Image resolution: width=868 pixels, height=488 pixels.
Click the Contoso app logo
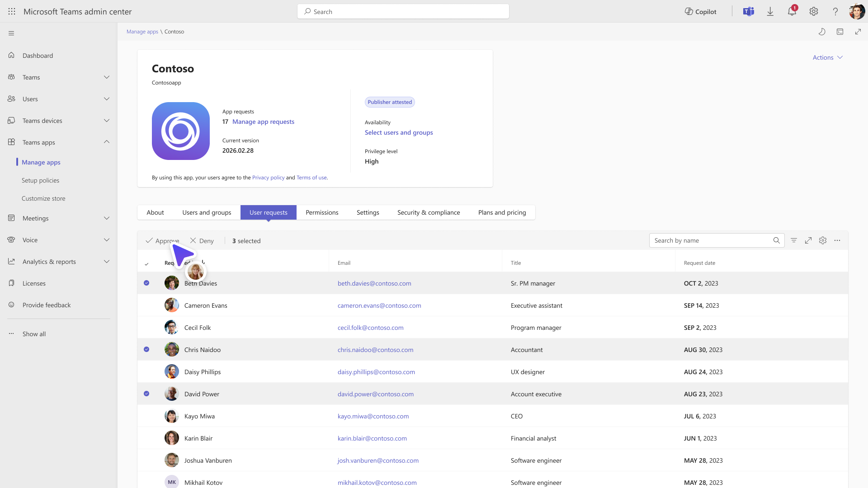(181, 131)
